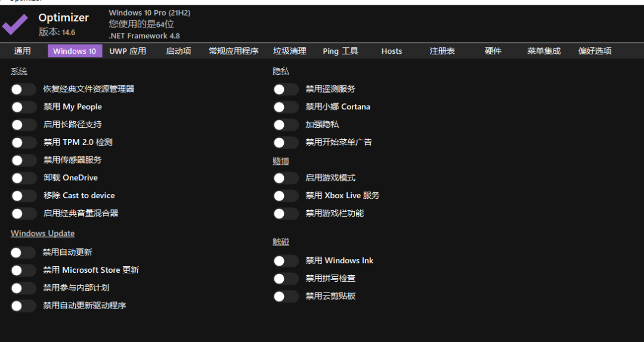644x342 pixels.
Task: Toggle 禁用开始菜单广告 switch
Action: (x=286, y=142)
